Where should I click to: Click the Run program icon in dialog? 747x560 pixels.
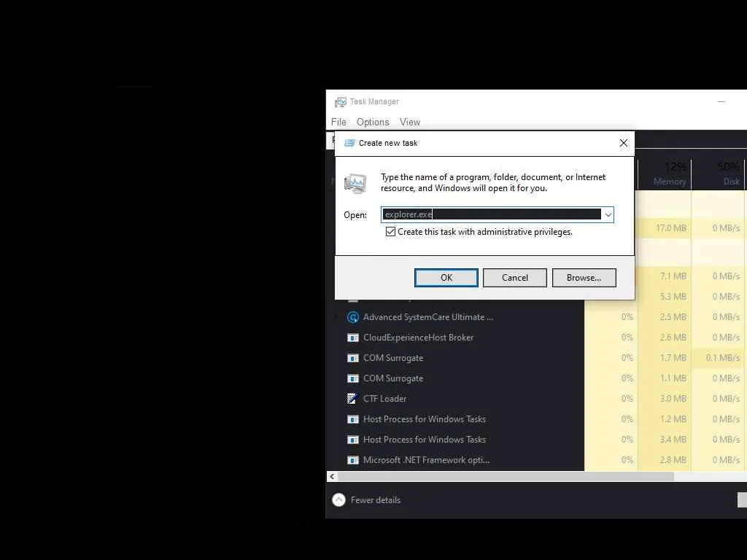tap(355, 183)
